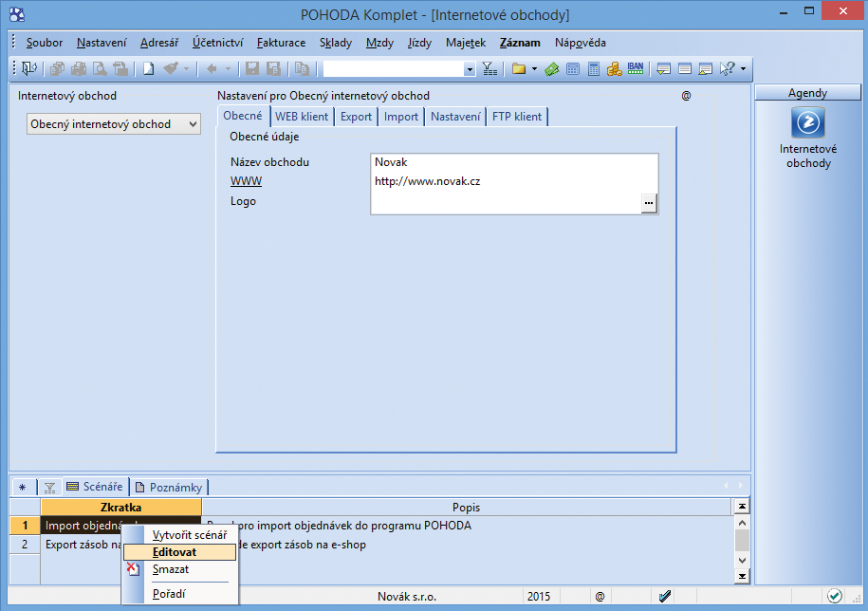Open the Sklady menu

[336, 43]
